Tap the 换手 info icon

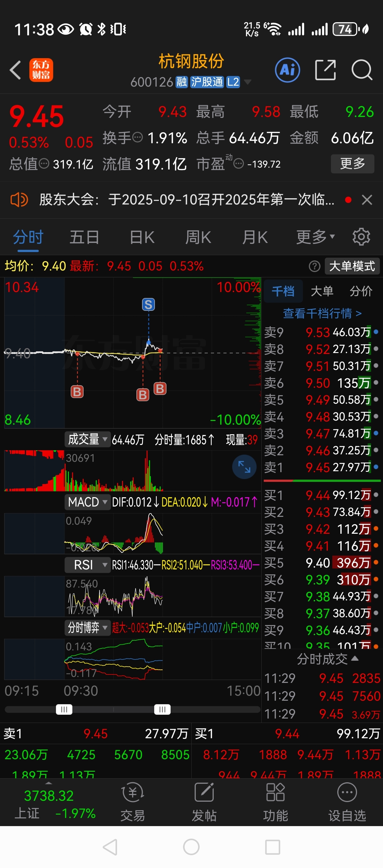[x=138, y=138]
